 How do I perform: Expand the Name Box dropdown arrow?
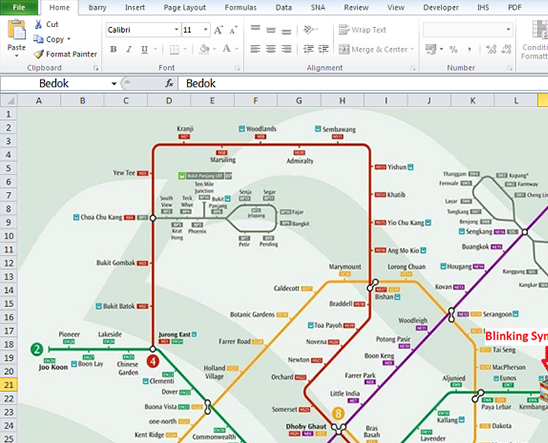[x=114, y=83]
